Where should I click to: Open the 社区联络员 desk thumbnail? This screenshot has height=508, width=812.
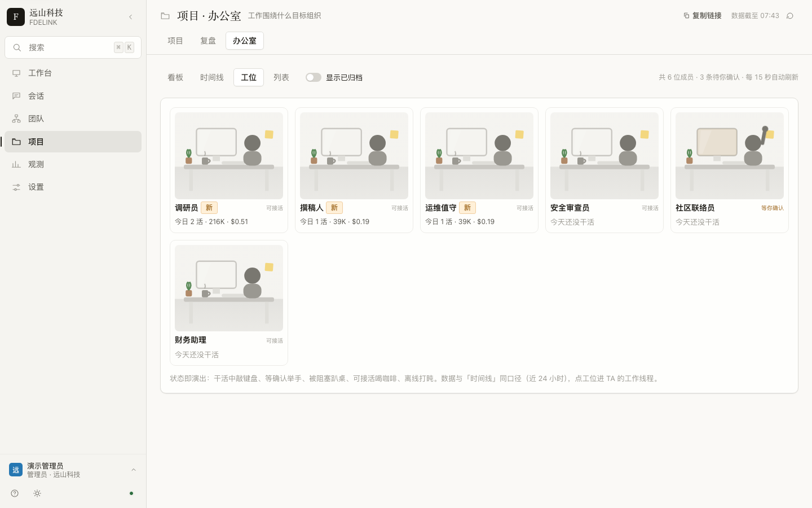pyautogui.click(x=730, y=156)
